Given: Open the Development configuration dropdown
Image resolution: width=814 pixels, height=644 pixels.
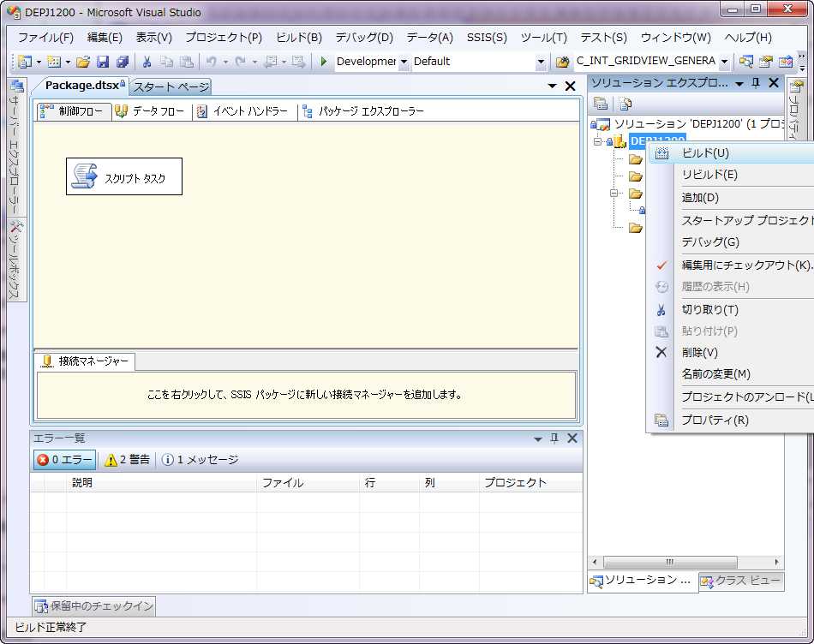Looking at the screenshot, I should pyautogui.click(x=404, y=62).
